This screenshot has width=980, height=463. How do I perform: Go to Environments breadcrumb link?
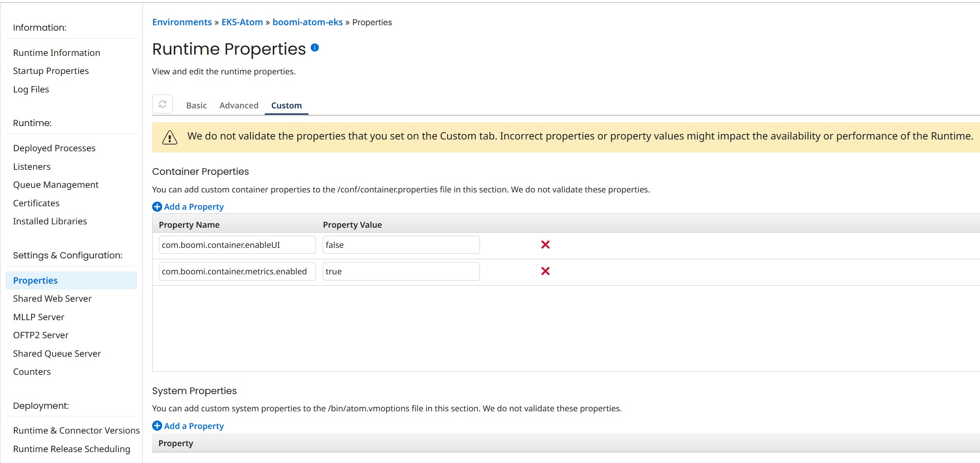[182, 22]
